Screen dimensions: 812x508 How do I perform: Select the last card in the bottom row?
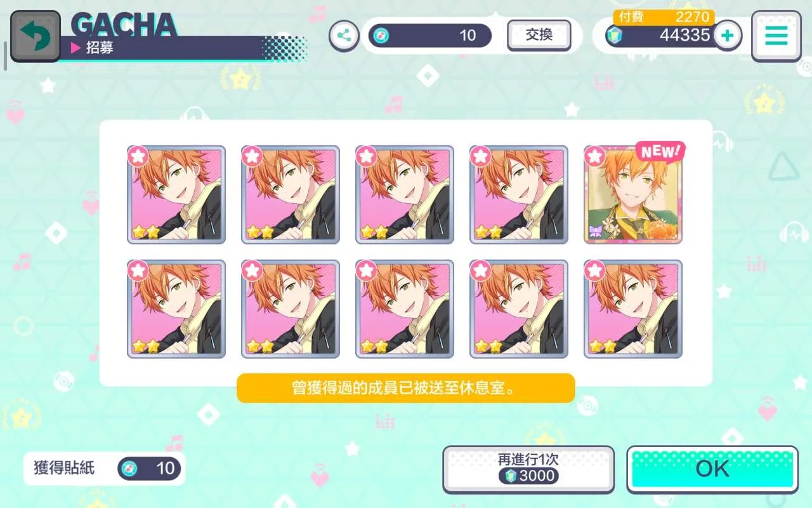[x=633, y=309]
